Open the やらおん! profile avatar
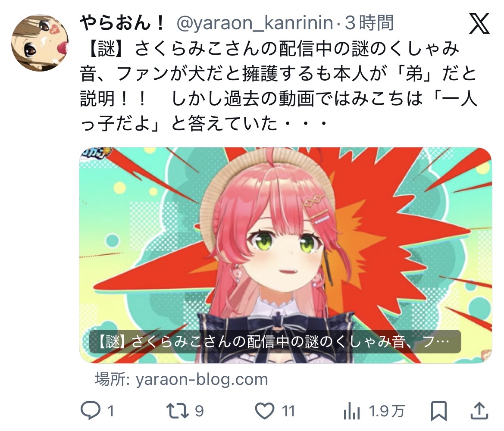 click(40, 42)
